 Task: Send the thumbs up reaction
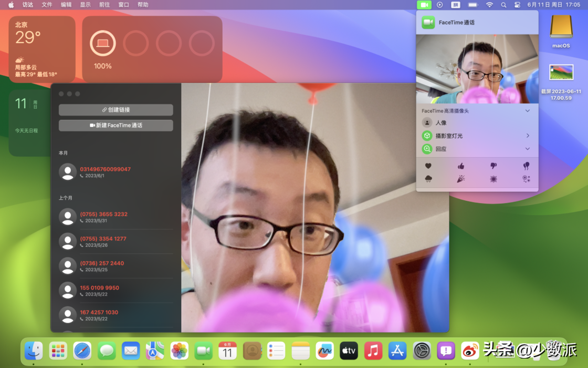(x=461, y=166)
